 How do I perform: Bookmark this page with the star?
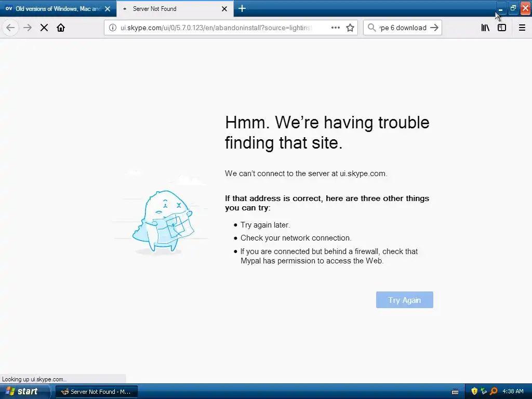tap(350, 28)
